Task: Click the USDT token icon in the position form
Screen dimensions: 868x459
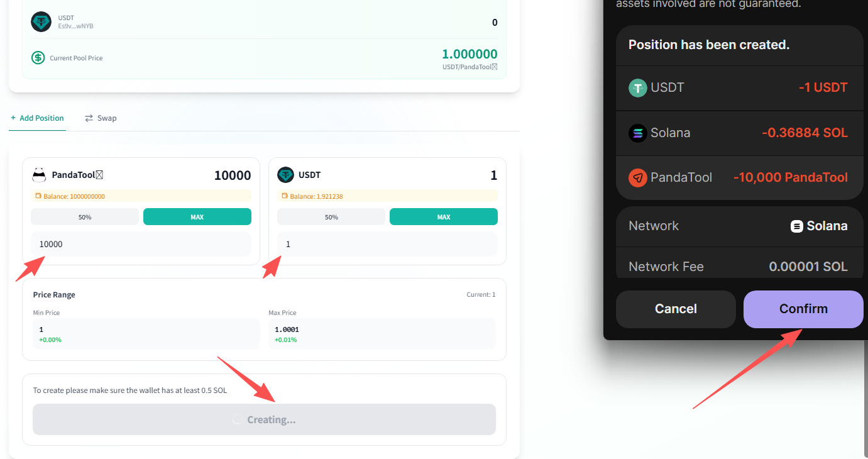Action: (x=286, y=175)
